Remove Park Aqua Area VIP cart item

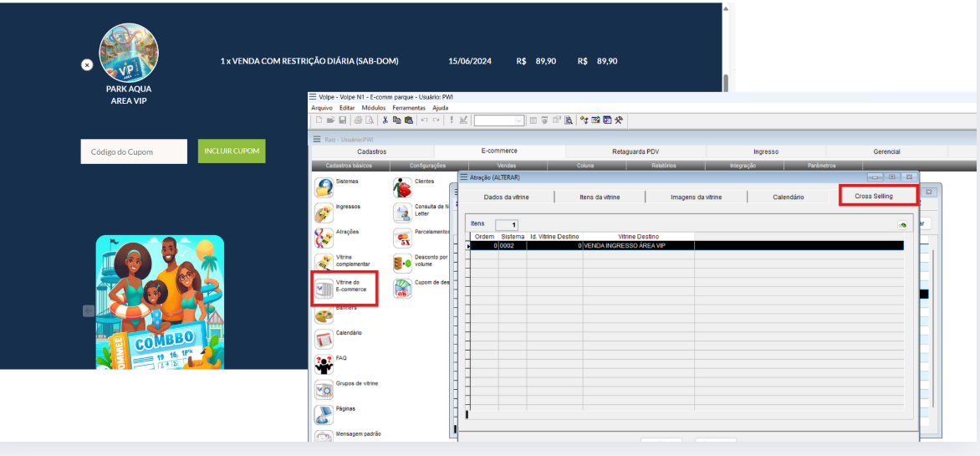tap(86, 64)
